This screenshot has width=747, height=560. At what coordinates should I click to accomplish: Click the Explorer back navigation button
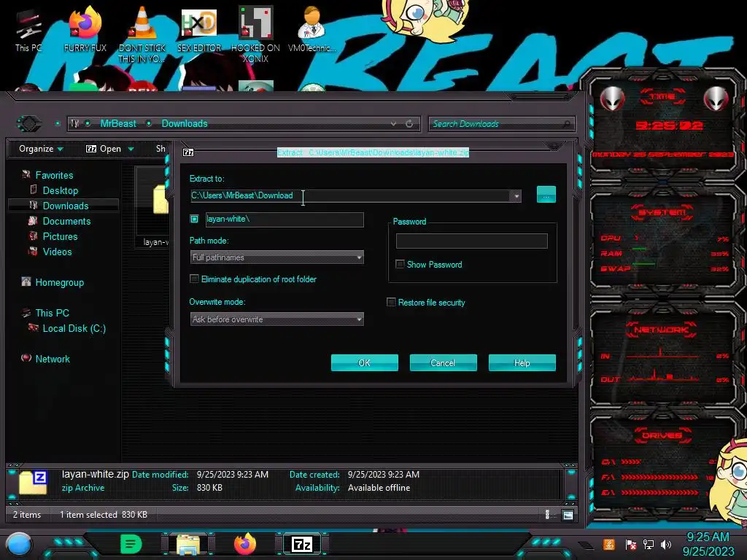pyautogui.click(x=29, y=124)
